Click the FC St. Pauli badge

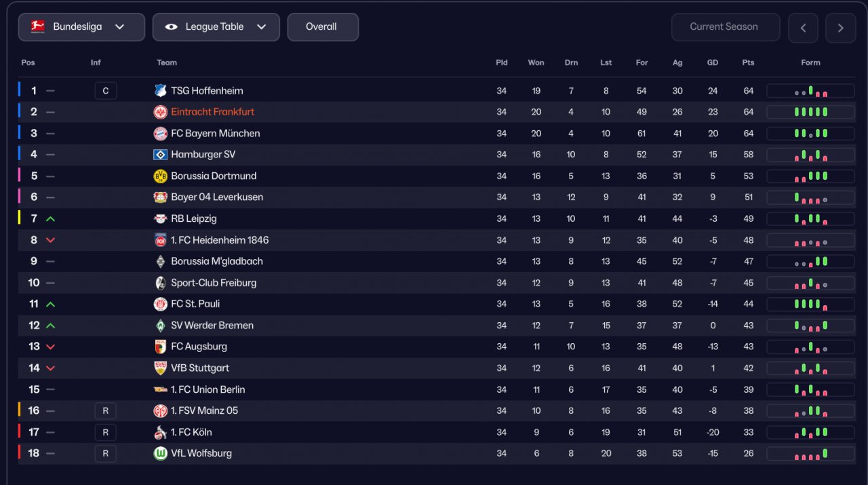160,304
